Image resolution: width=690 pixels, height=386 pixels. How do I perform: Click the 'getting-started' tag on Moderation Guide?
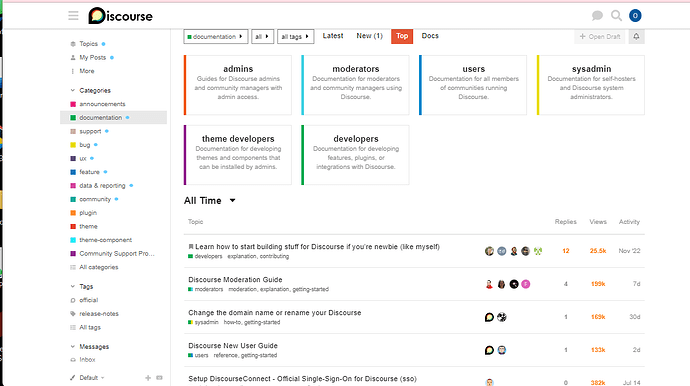311,290
